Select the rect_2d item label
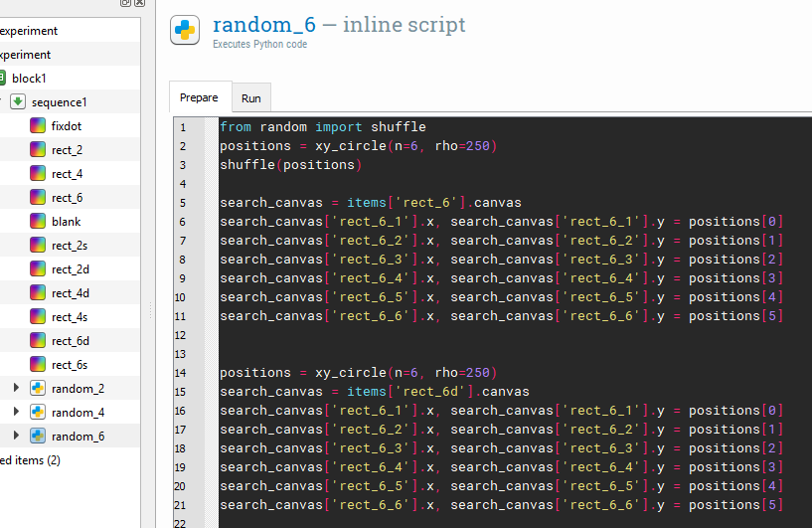The height and width of the screenshot is (528, 812). (71, 269)
